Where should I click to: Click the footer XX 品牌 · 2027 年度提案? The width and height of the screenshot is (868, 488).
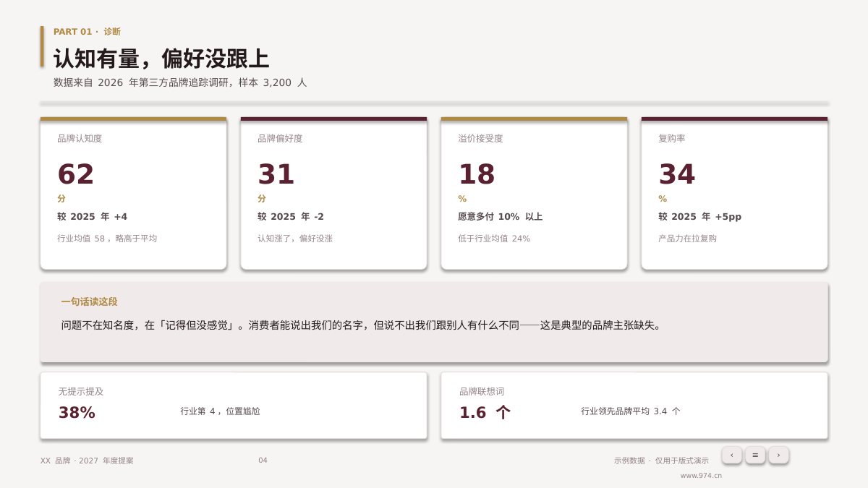[x=87, y=461]
